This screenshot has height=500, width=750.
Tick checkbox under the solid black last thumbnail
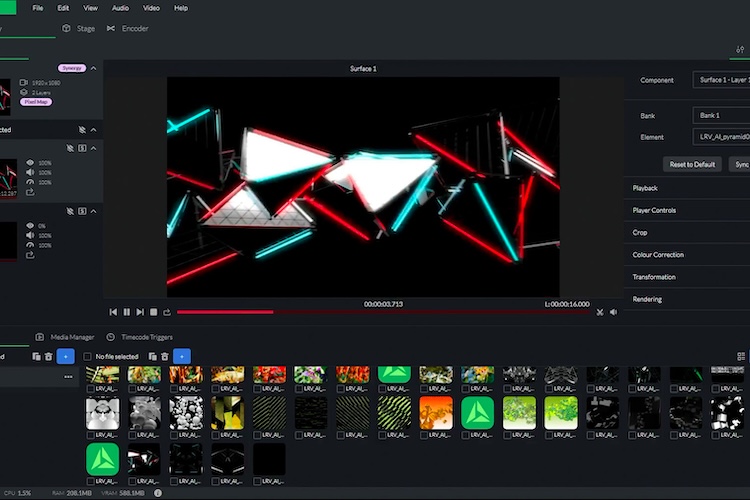(x=257, y=481)
